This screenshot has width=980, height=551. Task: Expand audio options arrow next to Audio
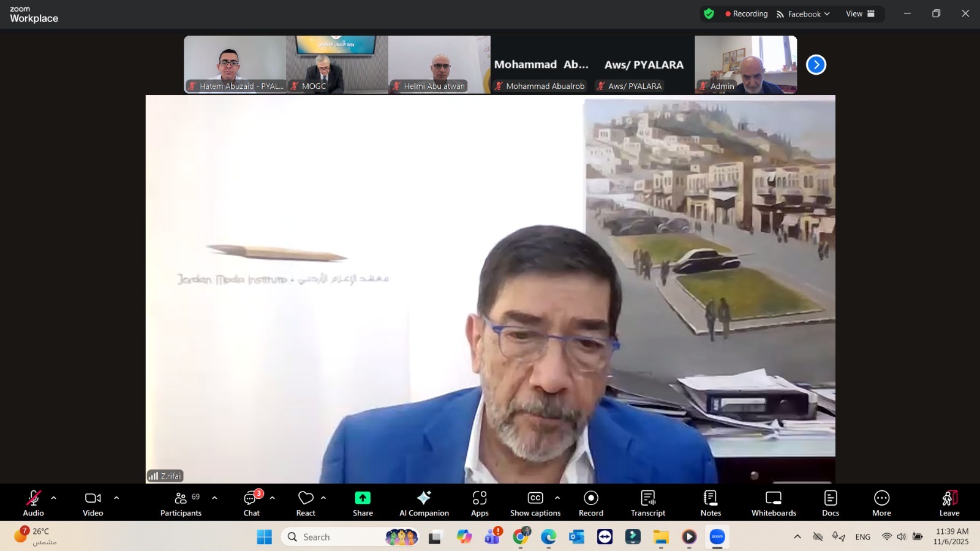click(54, 498)
